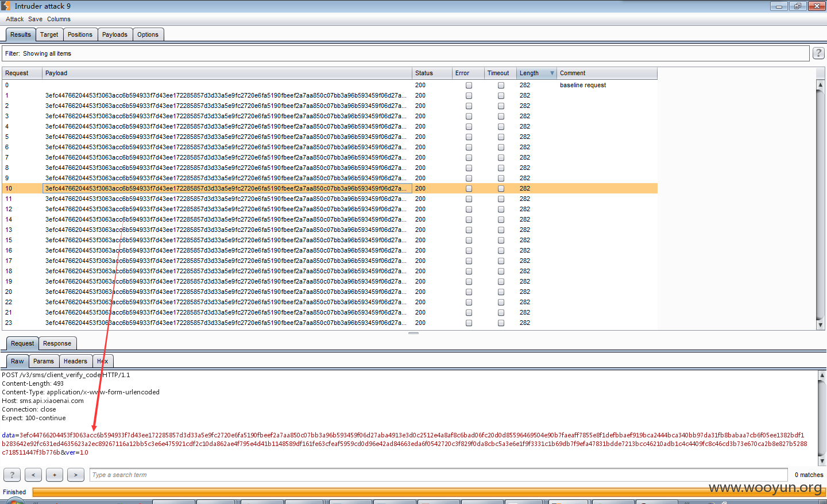827x504 pixels.
Task: Switch to the Options tab
Action: coord(148,34)
